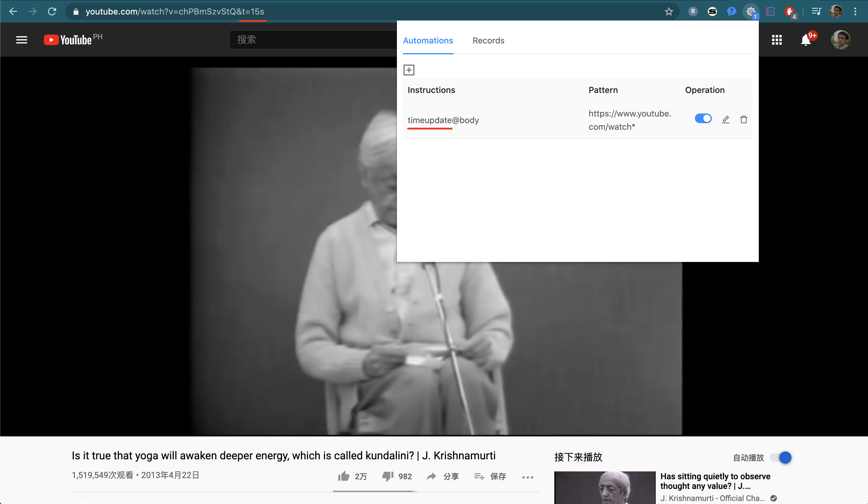Select the Automations tab

pyautogui.click(x=428, y=40)
